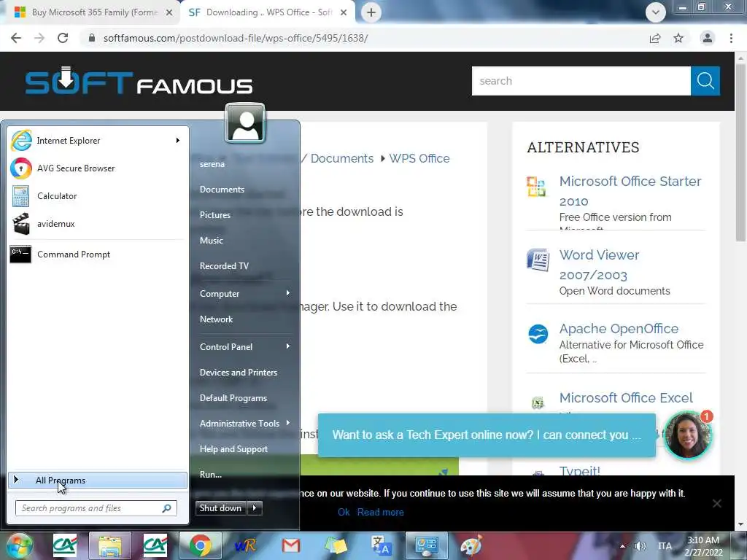Open Microsoft Office Starter 2010 link

click(x=630, y=191)
